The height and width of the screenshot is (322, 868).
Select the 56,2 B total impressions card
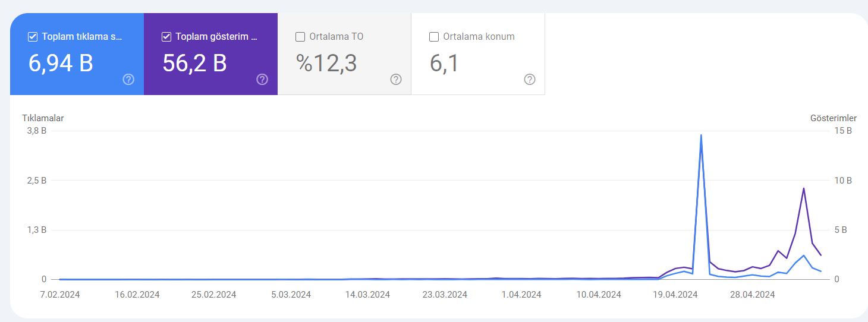pyautogui.click(x=210, y=54)
